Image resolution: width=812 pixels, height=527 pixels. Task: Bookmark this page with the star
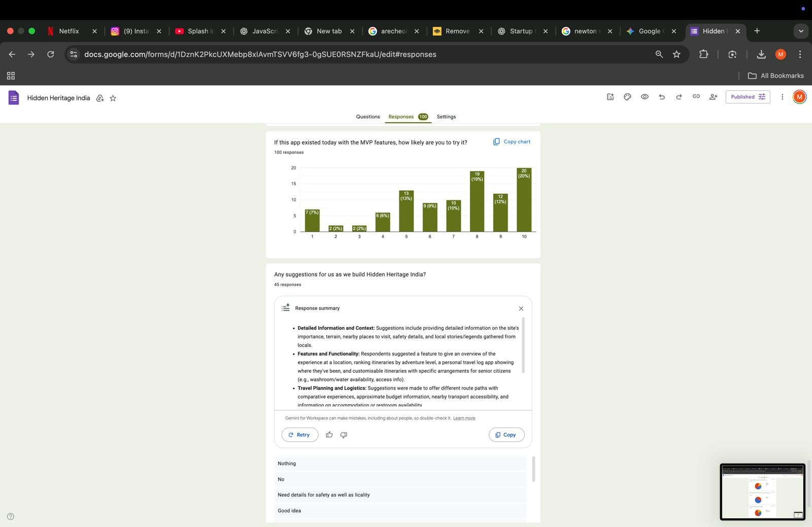coord(676,54)
